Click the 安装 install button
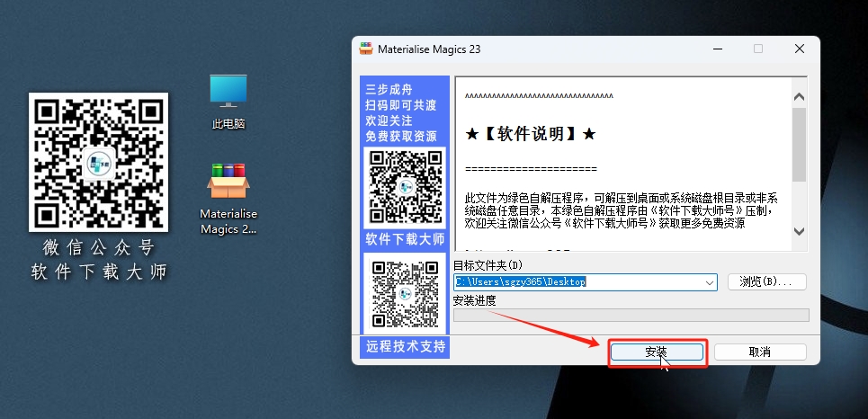Screen dimensions: 868x419 point(657,352)
